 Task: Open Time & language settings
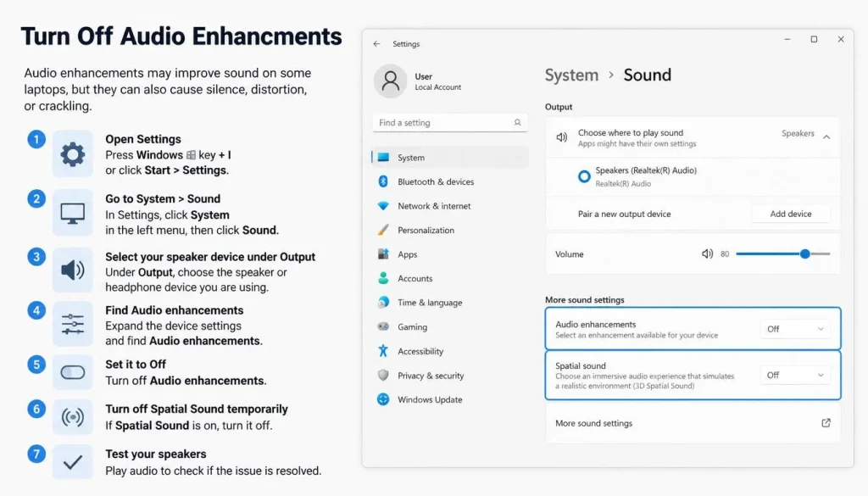(450, 302)
